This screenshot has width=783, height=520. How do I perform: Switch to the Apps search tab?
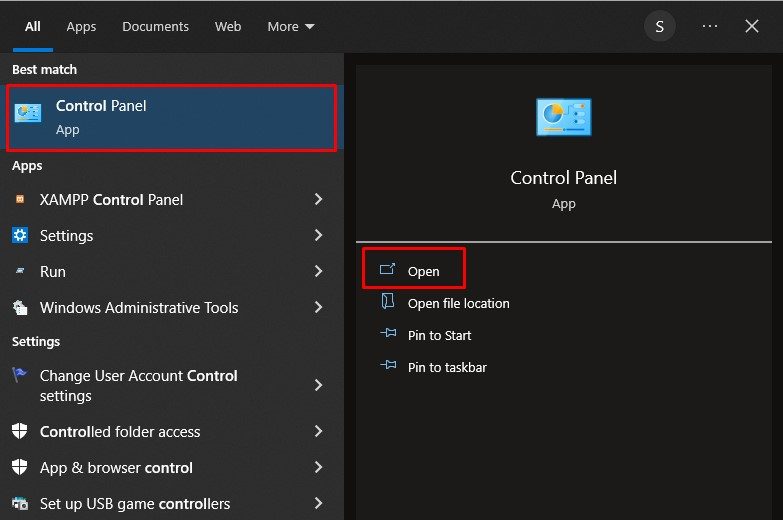point(81,27)
